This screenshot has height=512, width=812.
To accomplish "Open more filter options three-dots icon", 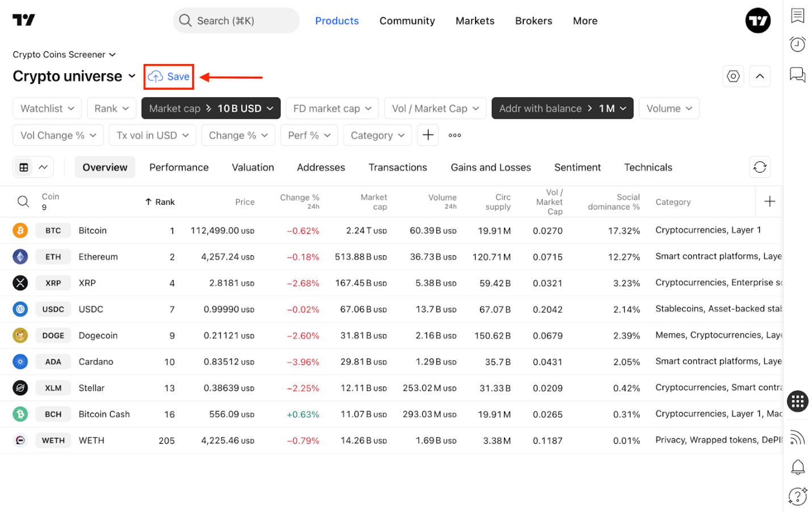I will point(455,135).
